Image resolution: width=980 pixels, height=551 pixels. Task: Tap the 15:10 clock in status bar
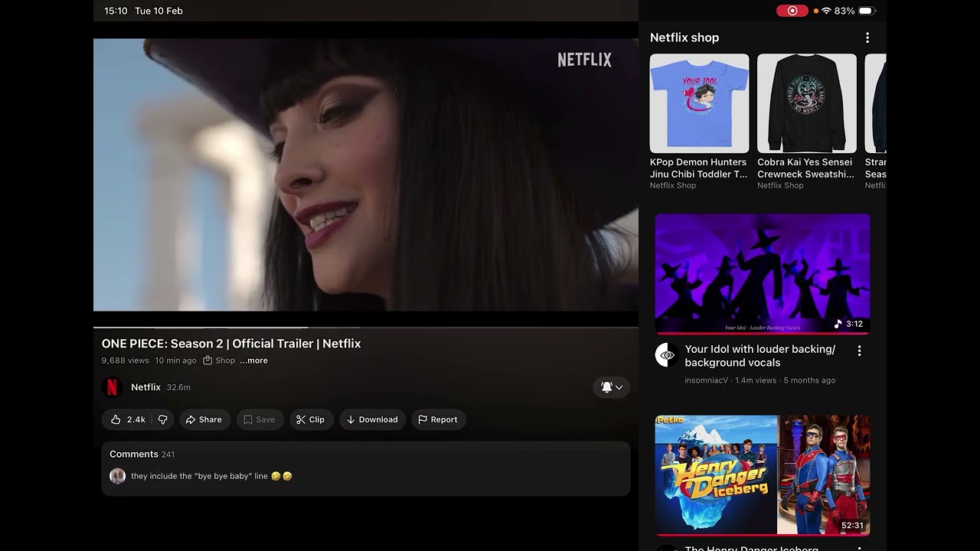116,11
